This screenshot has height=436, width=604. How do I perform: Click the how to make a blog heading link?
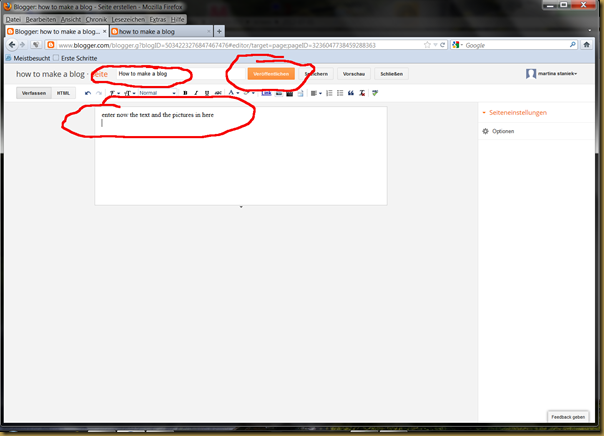pos(50,74)
